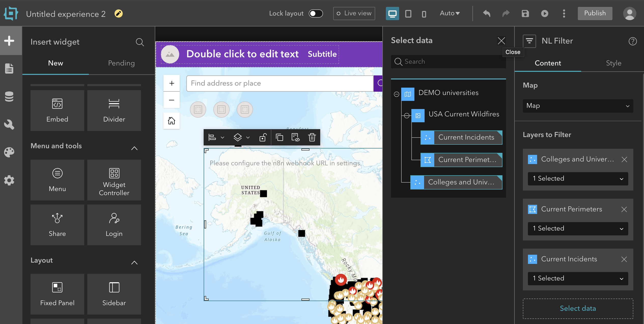
Task: Switch to the Pending tab
Action: tap(121, 63)
